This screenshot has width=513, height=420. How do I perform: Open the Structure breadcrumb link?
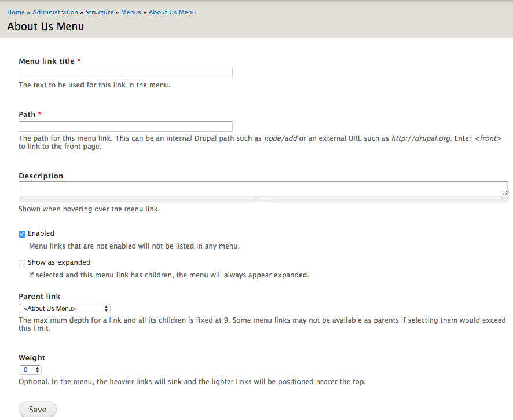pos(100,12)
